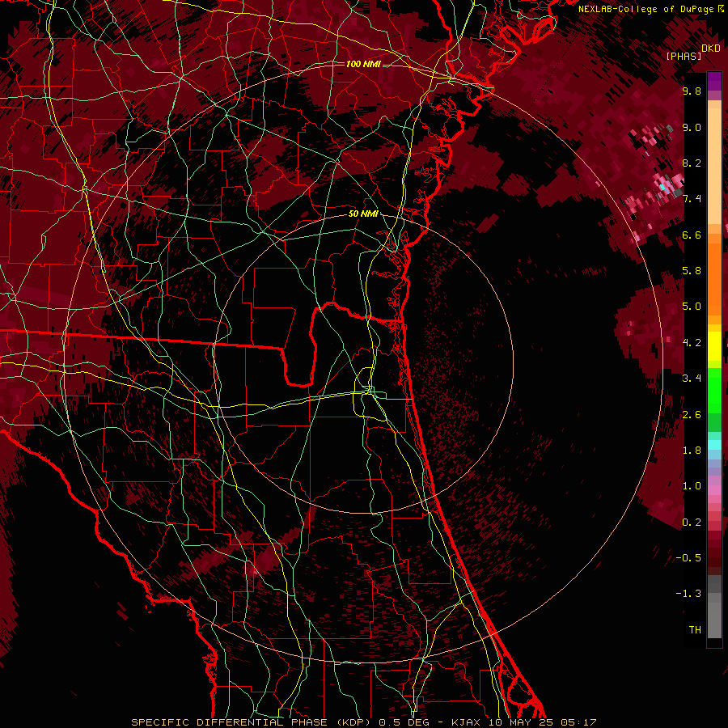The height and width of the screenshot is (728, 728).
Task: Pick the orange segment of the color bar
Action: (x=714, y=278)
